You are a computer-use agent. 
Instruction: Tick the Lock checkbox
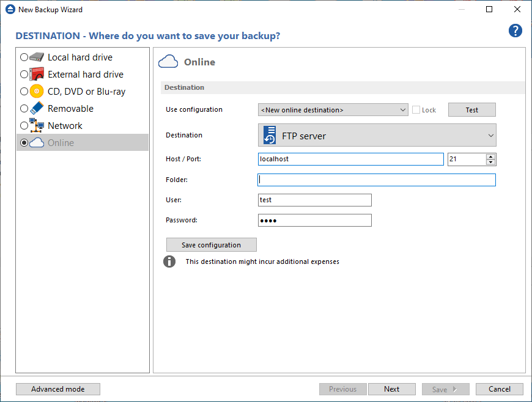click(416, 110)
